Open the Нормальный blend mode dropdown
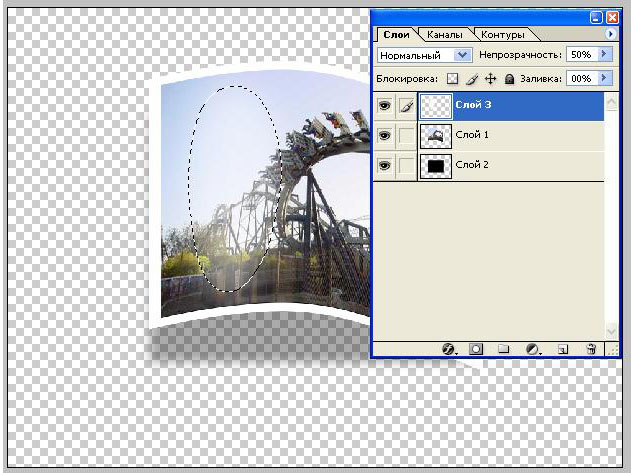631x473 pixels. (462, 55)
